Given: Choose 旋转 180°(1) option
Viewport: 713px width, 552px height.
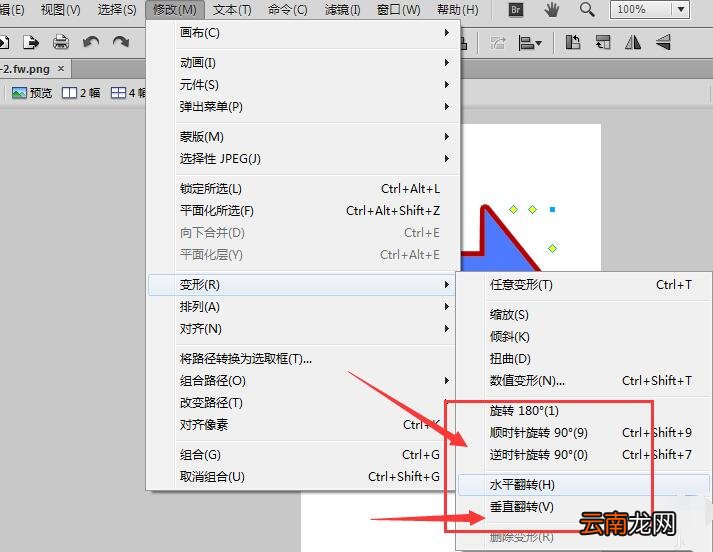Looking at the screenshot, I should 584,411.
